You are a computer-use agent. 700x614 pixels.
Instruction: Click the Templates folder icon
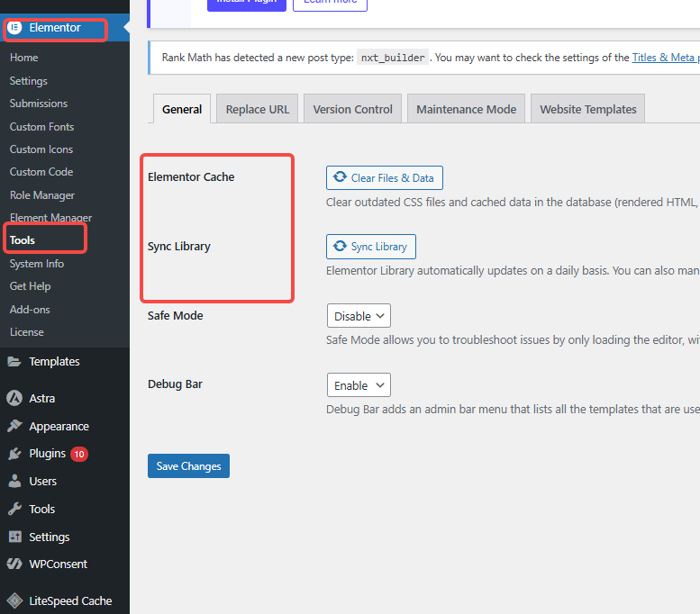[x=14, y=362]
